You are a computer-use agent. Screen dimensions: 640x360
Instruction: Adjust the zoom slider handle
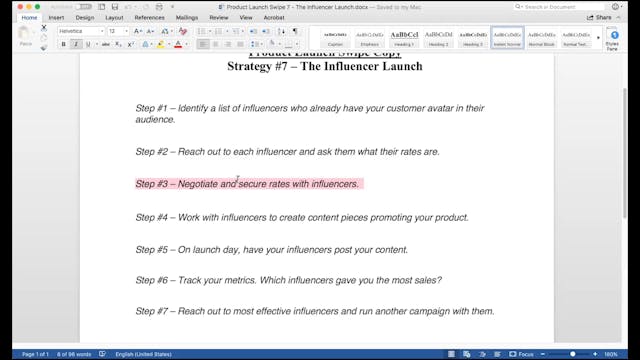pos(573,354)
